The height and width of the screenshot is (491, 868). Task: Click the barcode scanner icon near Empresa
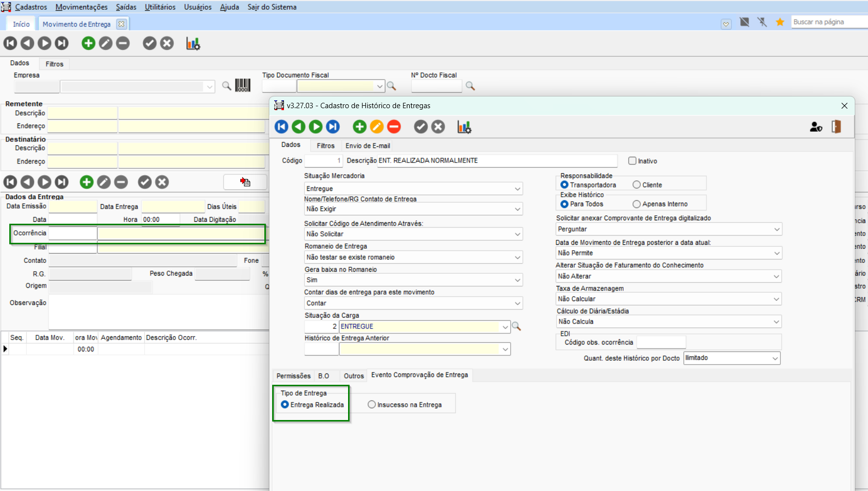pyautogui.click(x=243, y=86)
